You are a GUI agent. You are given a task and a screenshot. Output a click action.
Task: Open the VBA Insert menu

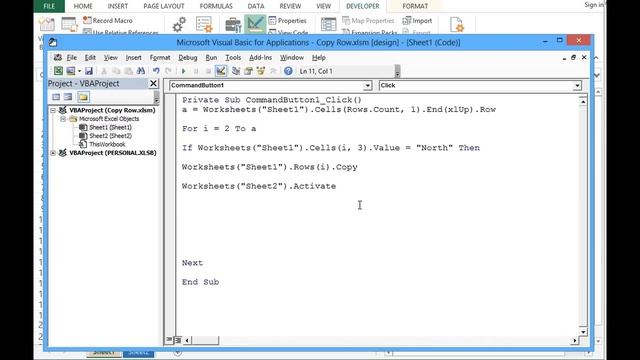point(133,58)
